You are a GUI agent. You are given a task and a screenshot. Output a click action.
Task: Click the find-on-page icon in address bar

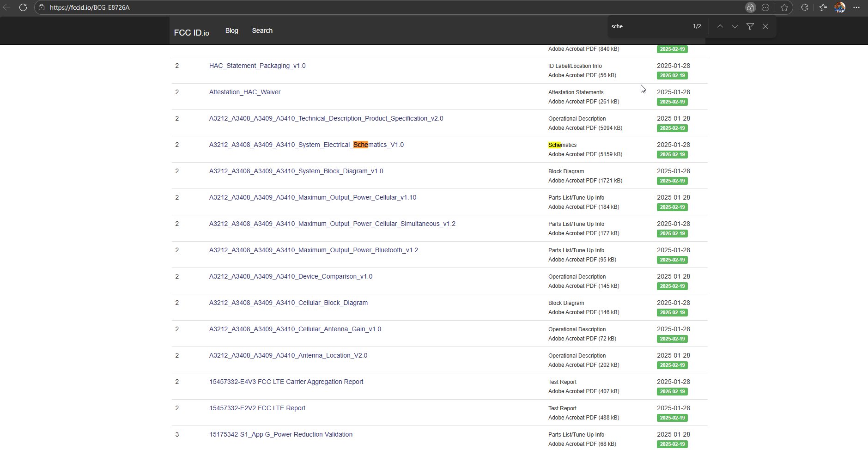tap(750, 7)
